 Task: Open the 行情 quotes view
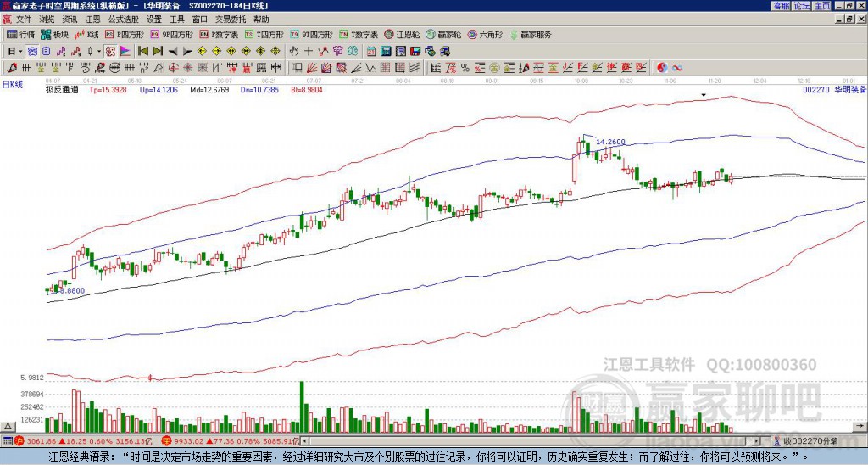20,34
